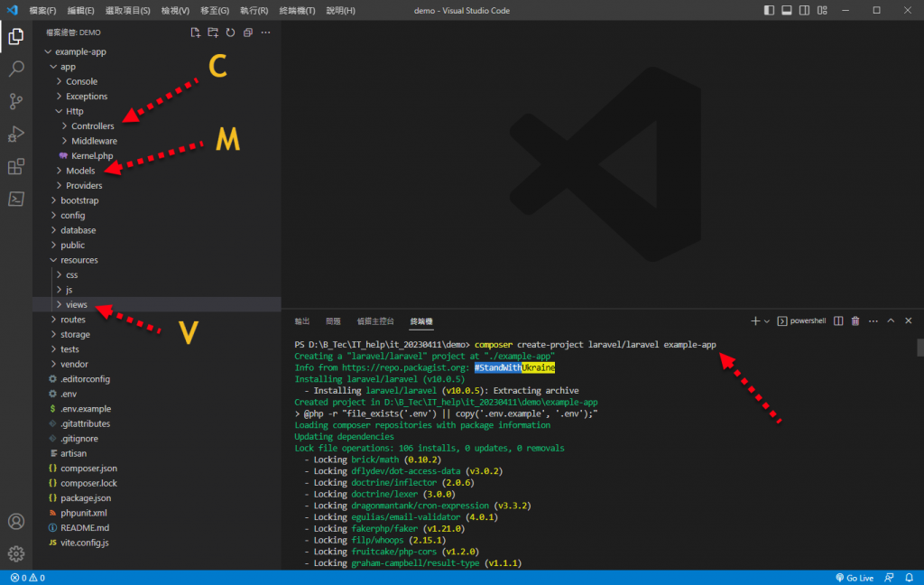
Task: Switch to the 終端機 panel tab
Action: (x=421, y=321)
